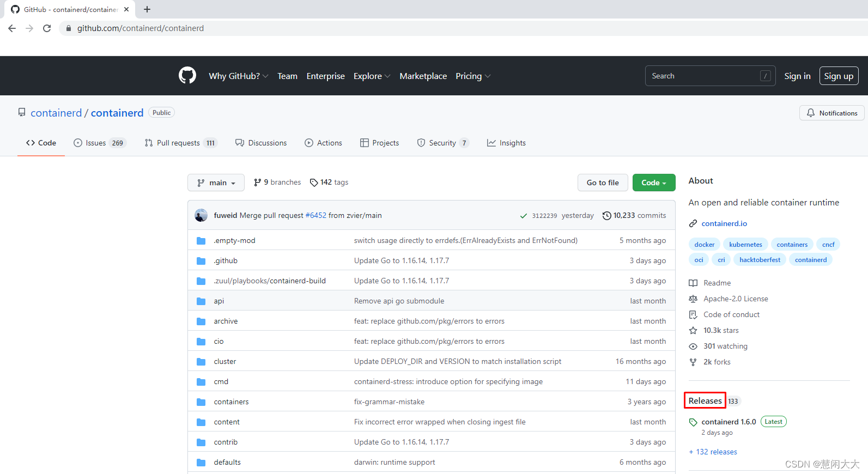Viewport: 868px width, 474px height.
Task: Click the browser address bar URL
Action: 141,28
